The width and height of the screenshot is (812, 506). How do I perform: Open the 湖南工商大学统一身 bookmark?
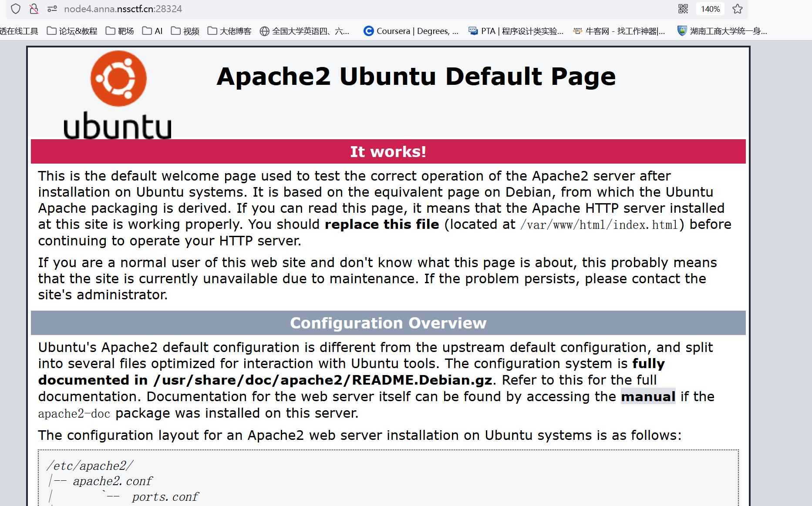coord(722,31)
